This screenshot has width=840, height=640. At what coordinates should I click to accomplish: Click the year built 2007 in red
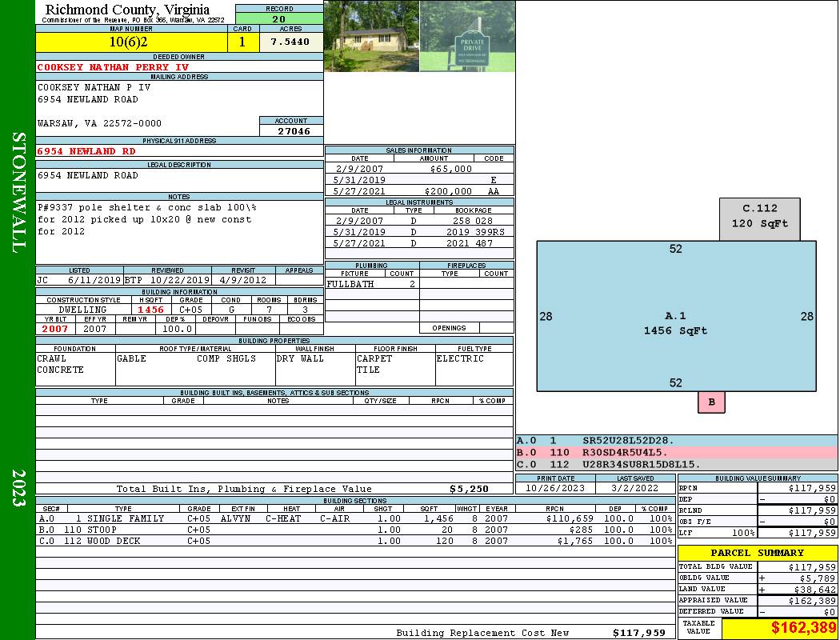pyautogui.click(x=55, y=329)
